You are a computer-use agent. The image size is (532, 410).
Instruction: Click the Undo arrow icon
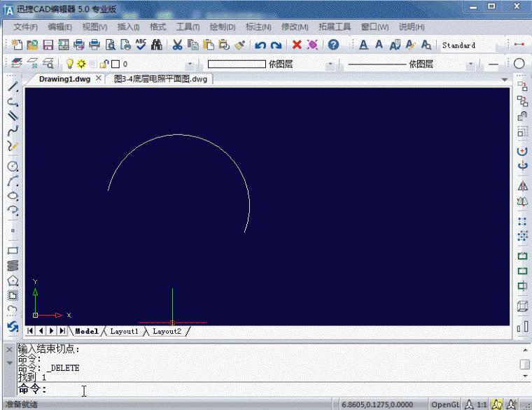pos(260,45)
